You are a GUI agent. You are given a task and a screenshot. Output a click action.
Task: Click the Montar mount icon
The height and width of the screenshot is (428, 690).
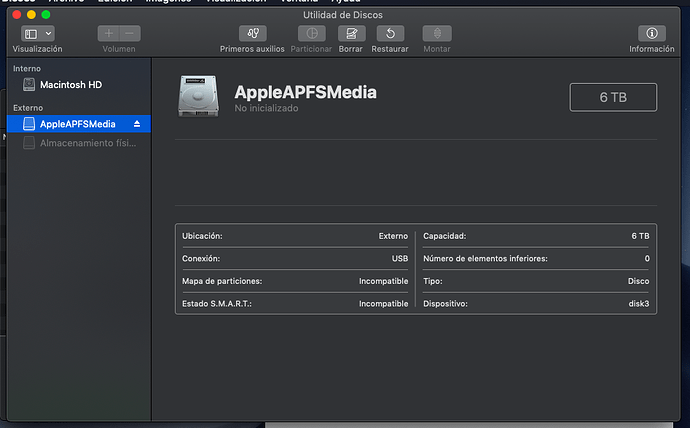pyautogui.click(x=437, y=33)
